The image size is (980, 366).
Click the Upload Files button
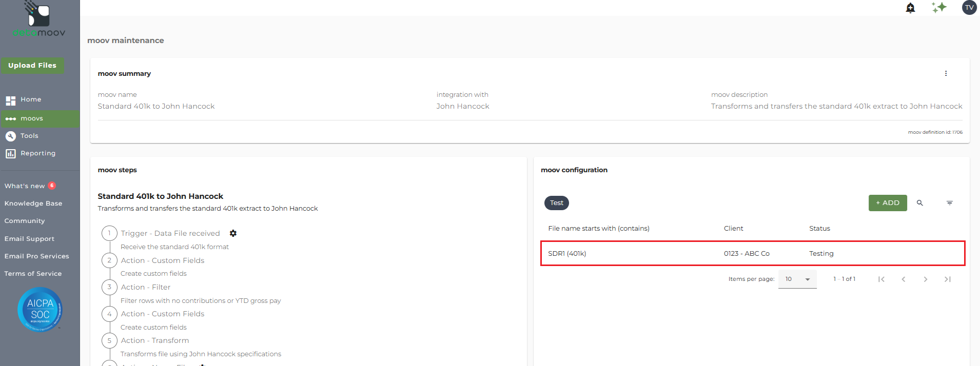tap(32, 66)
